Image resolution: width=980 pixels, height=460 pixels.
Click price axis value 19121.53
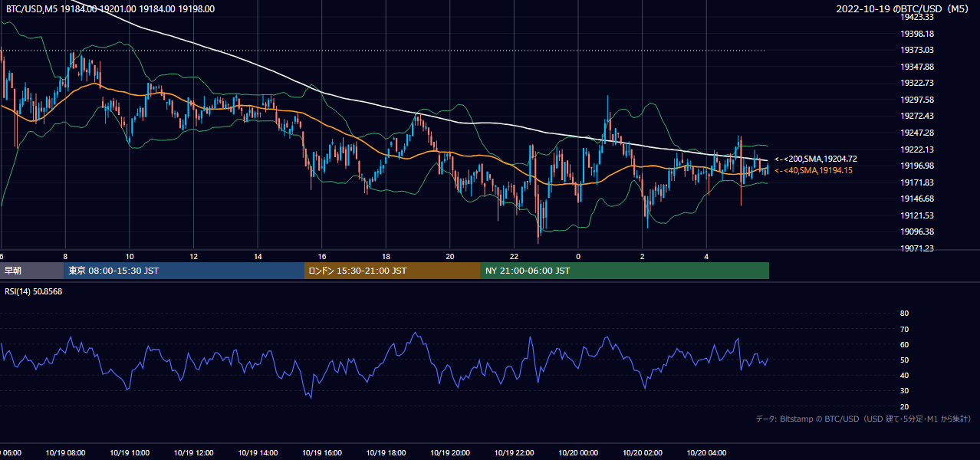(x=916, y=215)
